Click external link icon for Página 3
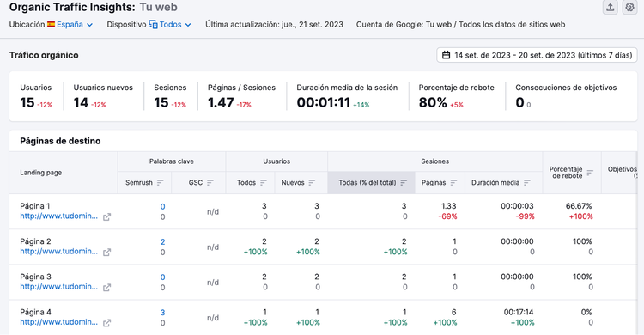 pyautogui.click(x=106, y=288)
